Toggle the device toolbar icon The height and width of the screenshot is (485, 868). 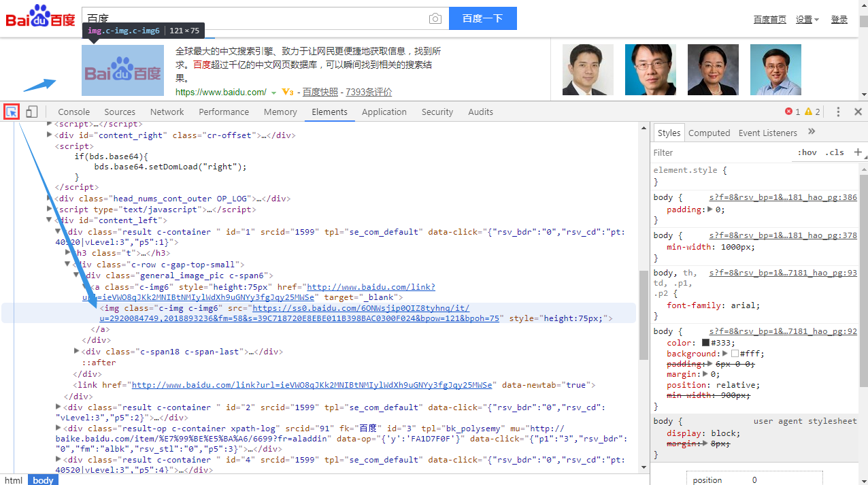tap(32, 112)
